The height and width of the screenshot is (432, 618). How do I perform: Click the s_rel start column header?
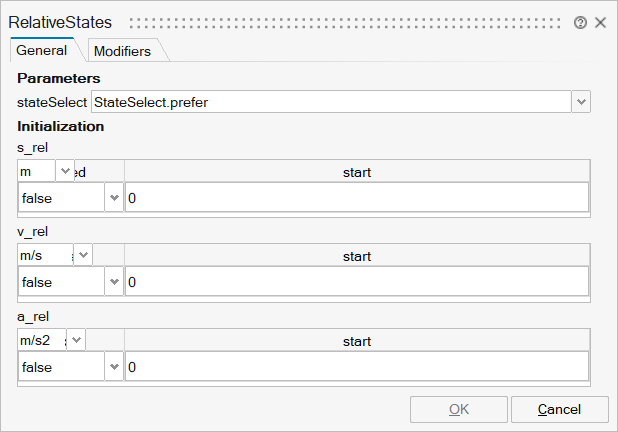357,172
